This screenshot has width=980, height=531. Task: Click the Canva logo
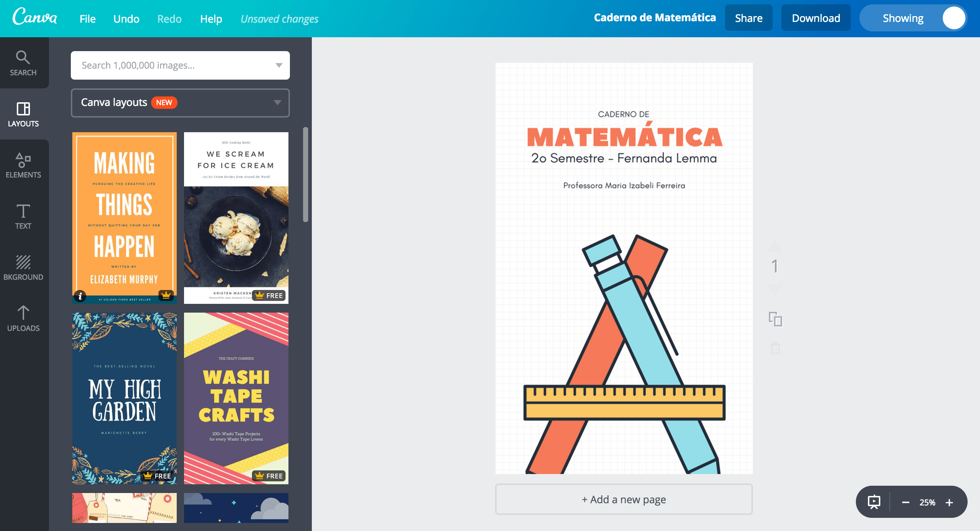35,17
